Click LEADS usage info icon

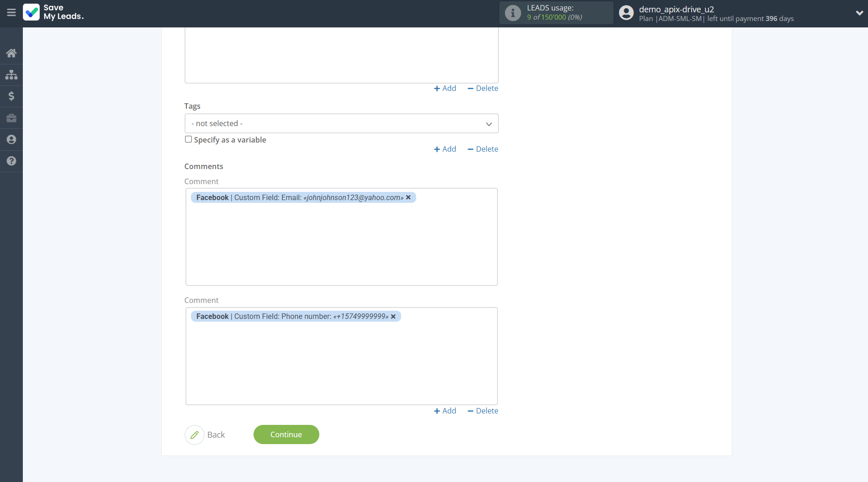pos(513,13)
